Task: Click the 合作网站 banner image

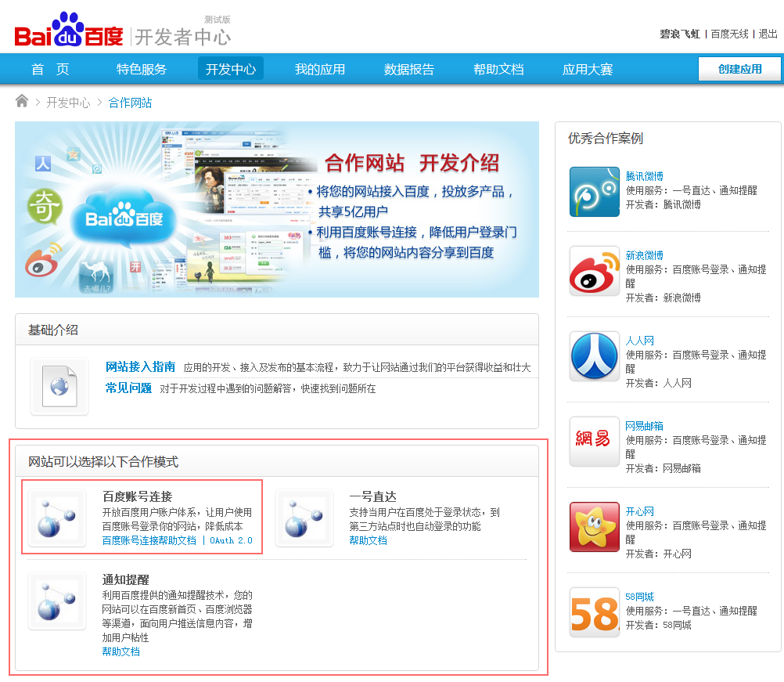Action: point(277,209)
